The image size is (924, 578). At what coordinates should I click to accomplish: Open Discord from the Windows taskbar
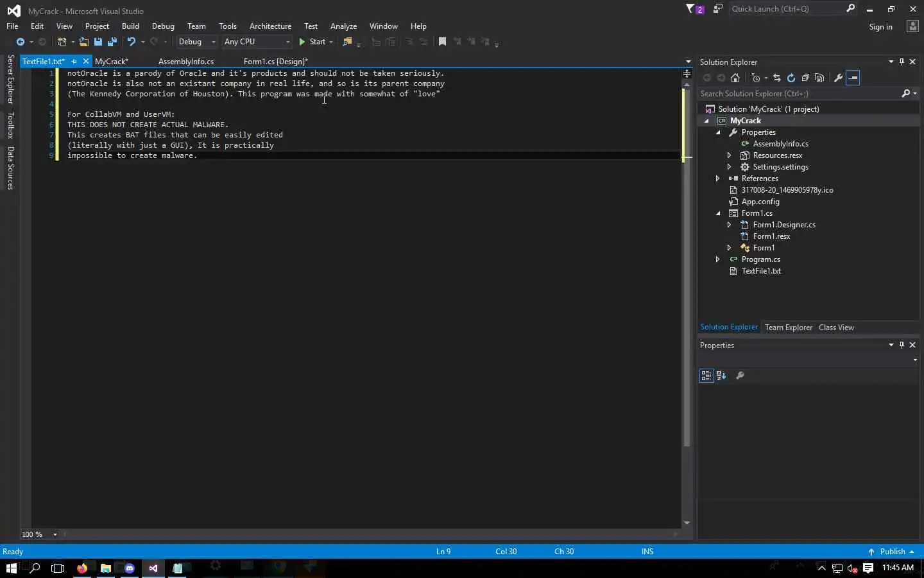(x=130, y=568)
